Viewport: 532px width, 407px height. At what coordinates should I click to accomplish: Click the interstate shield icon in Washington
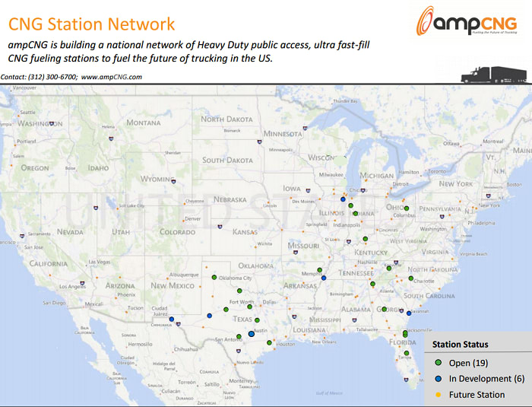point(52,124)
